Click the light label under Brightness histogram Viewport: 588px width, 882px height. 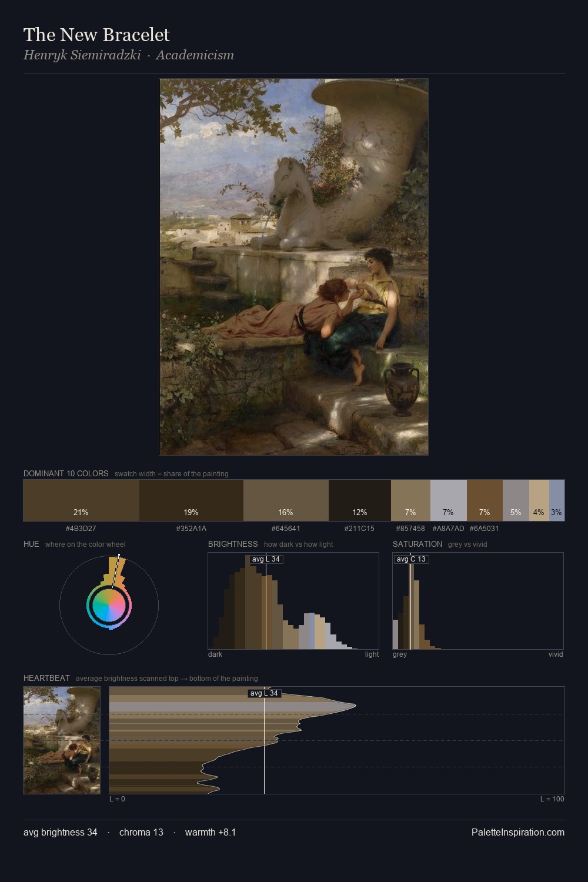pyautogui.click(x=372, y=654)
